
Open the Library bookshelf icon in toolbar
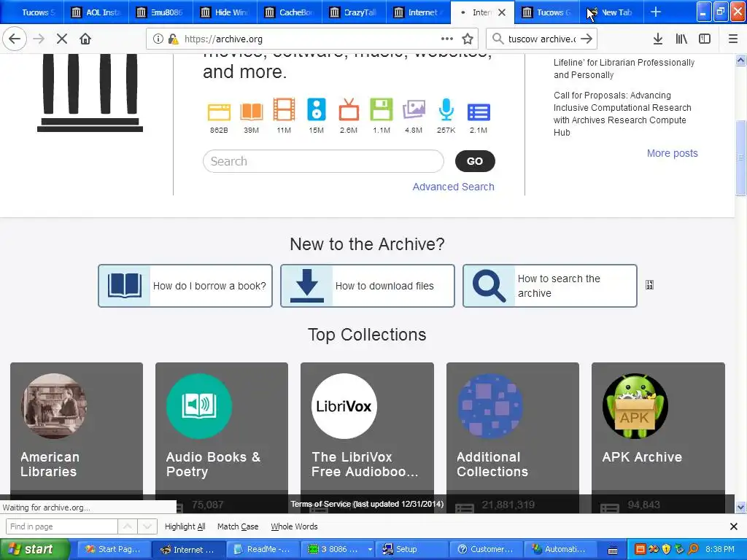click(681, 39)
